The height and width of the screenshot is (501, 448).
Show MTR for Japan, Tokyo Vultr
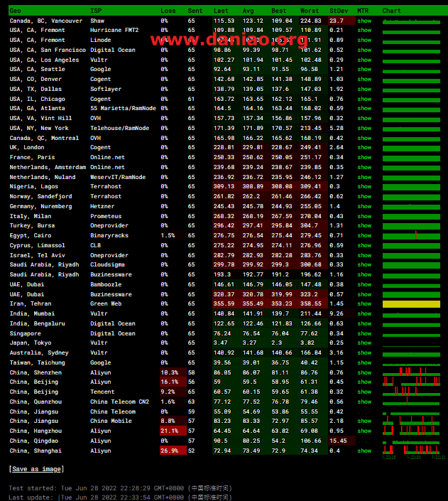[x=364, y=343]
